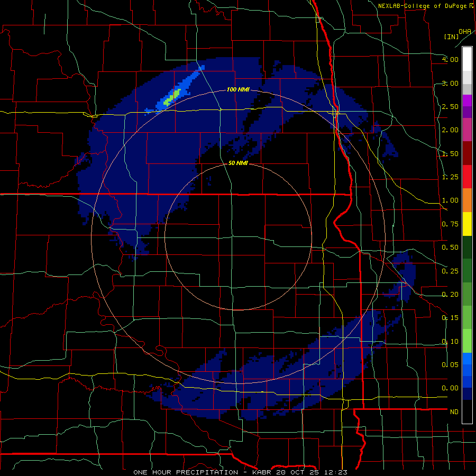Select the orange swatch in the legend
The height and width of the screenshot is (476, 476).
467,200
